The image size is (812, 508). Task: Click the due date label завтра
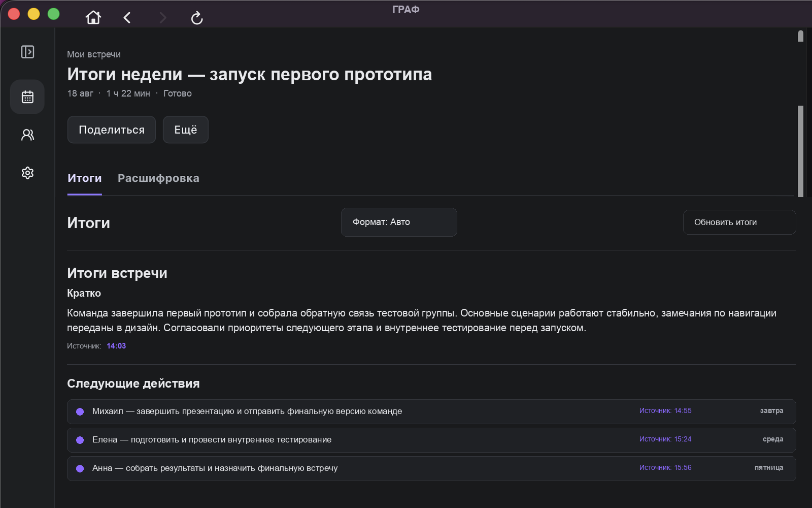pyautogui.click(x=771, y=410)
